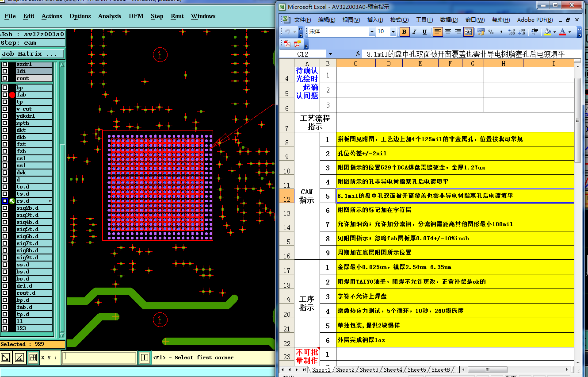The height and width of the screenshot is (377, 588).
Task: Click the fx insert function icon
Action: (358, 54)
